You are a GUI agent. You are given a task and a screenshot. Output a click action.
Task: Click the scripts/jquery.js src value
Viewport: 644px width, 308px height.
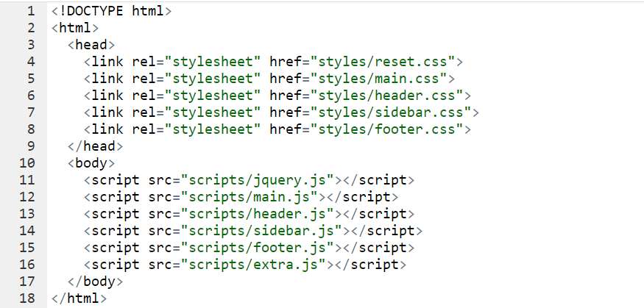coord(263,180)
